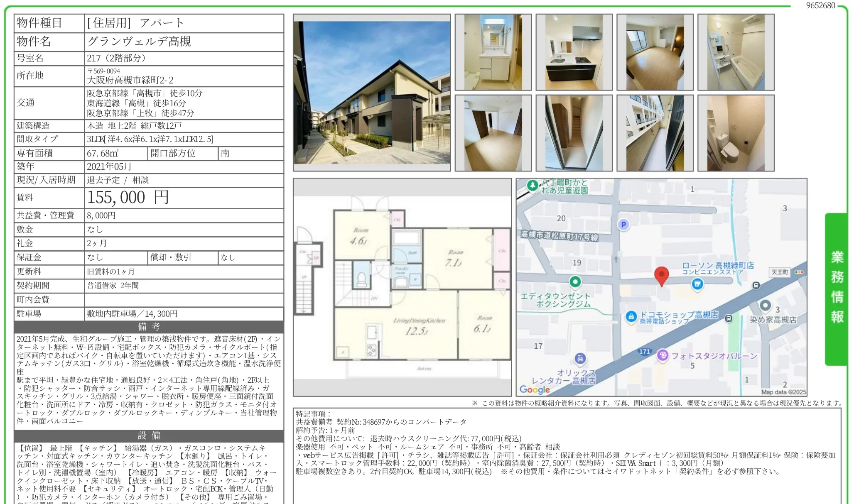Select the floor area 67.68㎡
The height and width of the screenshot is (504, 854).
click(x=103, y=153)
